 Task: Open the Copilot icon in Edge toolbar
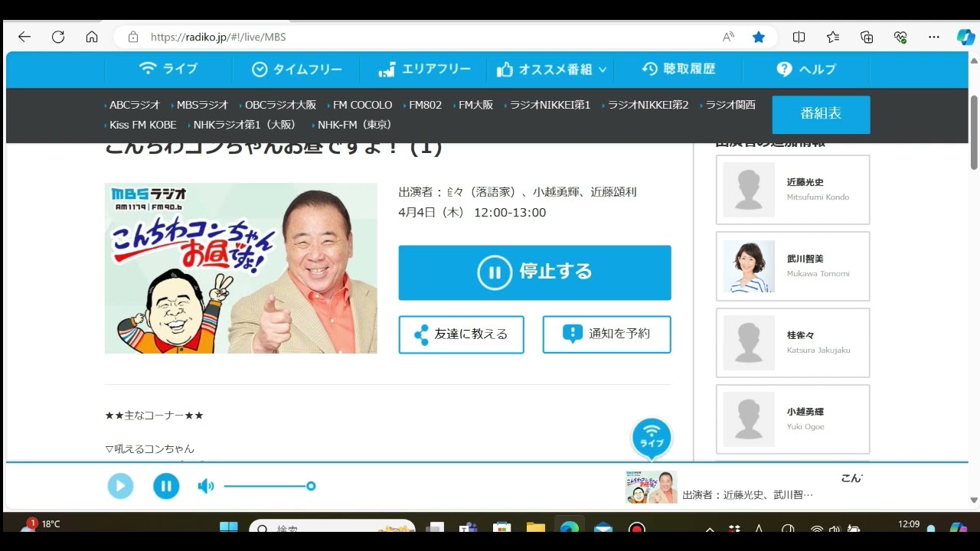pyautogui.click(x=965, y=37)
